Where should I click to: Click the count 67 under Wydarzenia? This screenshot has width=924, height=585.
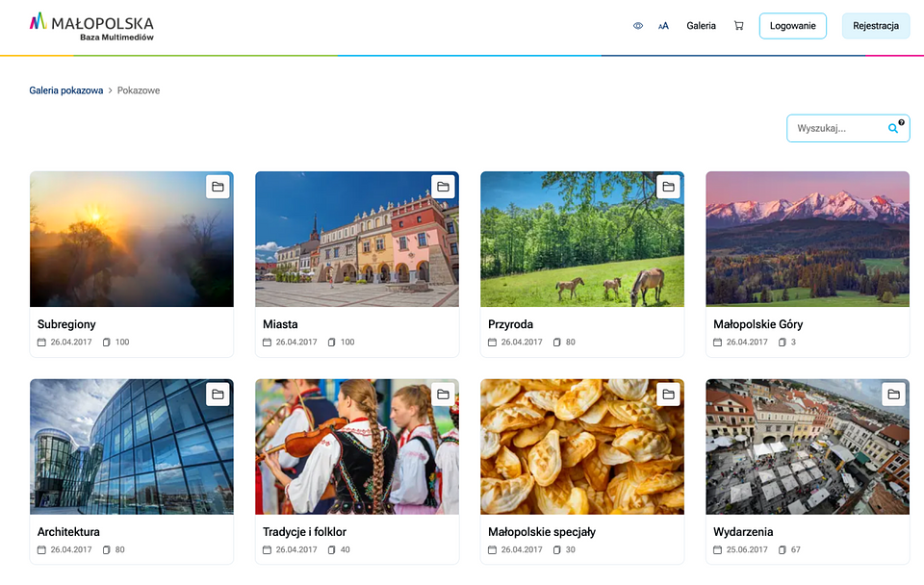click(x=796, y=549)
